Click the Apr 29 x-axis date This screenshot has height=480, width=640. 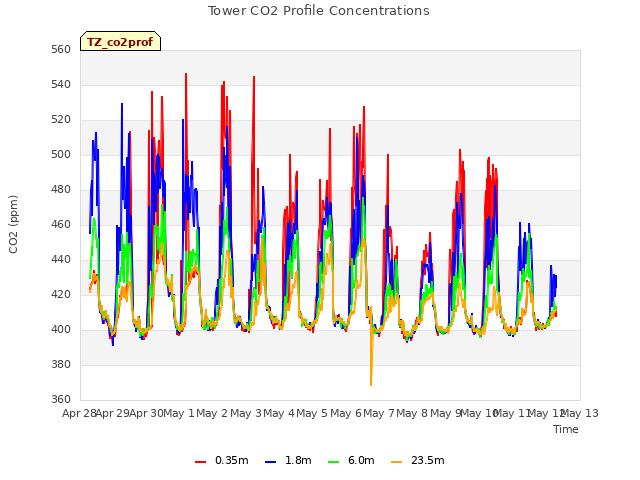point(113,414)
